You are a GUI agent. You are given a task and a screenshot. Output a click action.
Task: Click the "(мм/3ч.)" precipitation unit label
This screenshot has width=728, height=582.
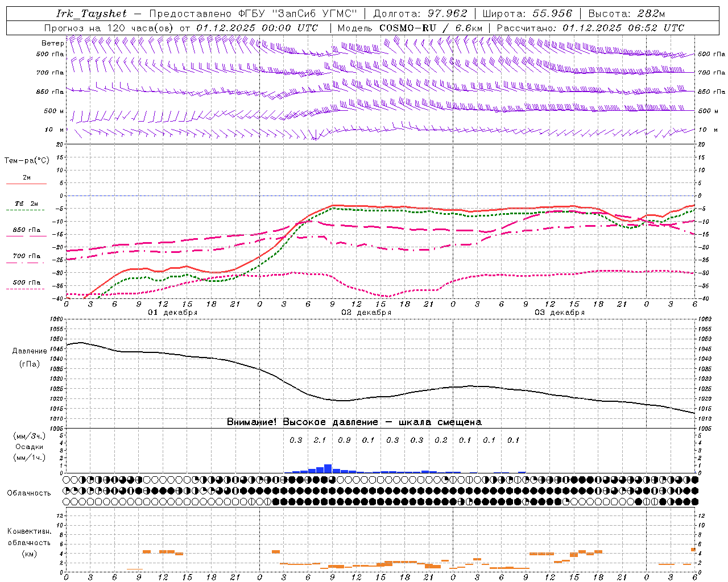click(30, 436)
